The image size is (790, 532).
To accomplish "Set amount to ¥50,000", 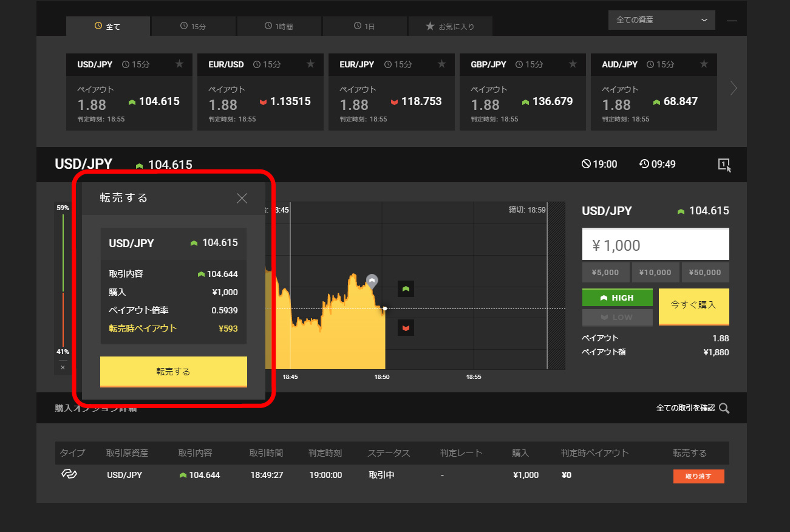I will tap(706, 273).
